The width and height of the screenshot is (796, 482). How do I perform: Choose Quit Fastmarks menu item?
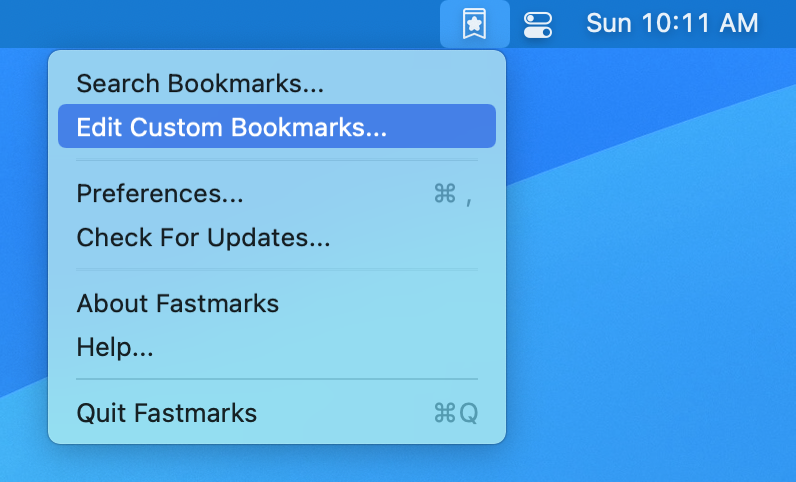pyautogui.click(x=277, y=413)
